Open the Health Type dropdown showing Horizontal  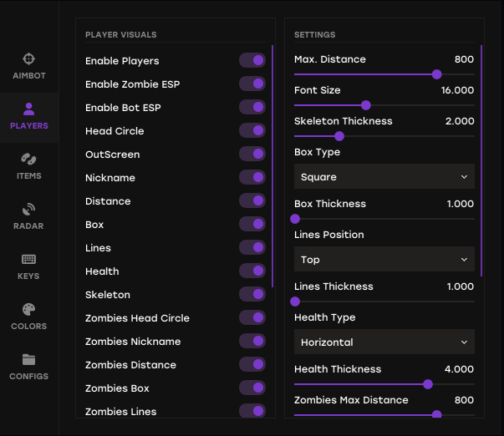(x=384, y=342)
